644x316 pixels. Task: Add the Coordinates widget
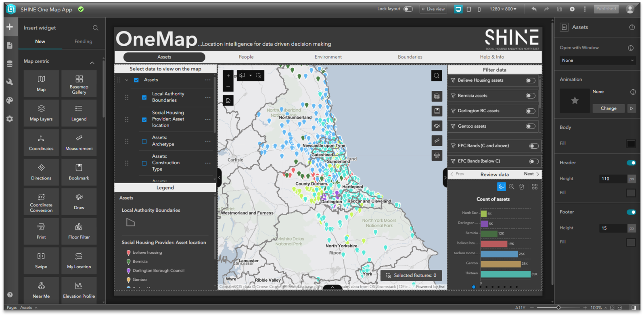(x=41, y=143)
